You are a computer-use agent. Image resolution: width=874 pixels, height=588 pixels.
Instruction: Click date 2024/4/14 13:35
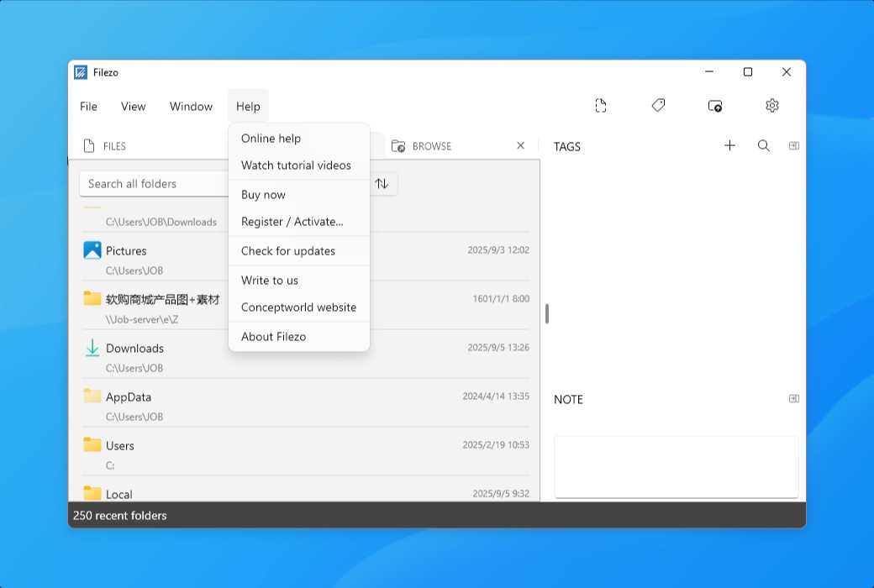click(x=496, y=396)
